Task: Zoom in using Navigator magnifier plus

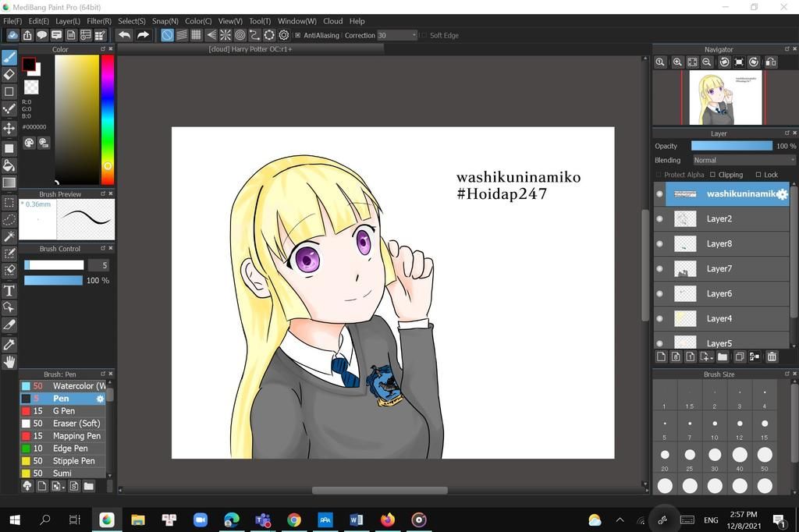Action: tap(677, 62)
